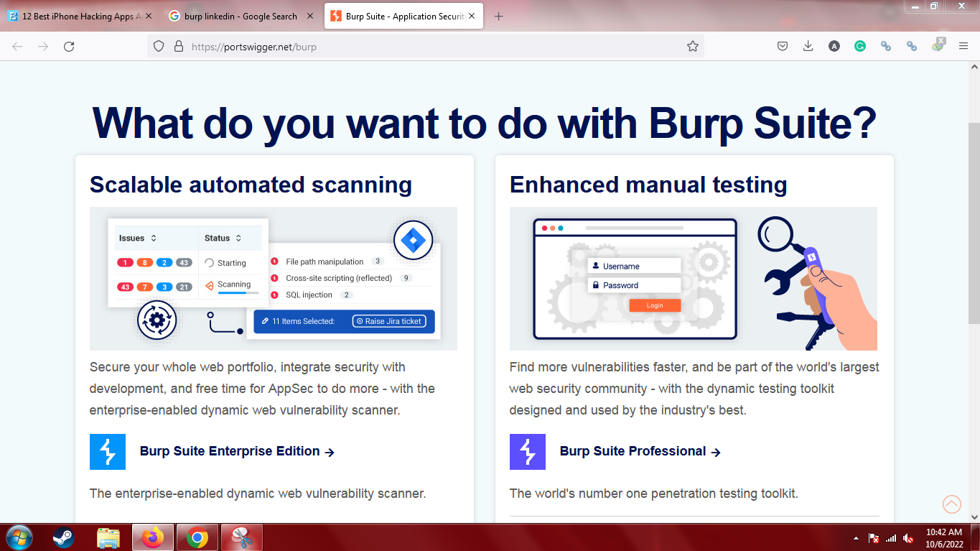Reload the current page
This screenshot has width=980, height=551.
pyautogui.click(x=69, y=46)
